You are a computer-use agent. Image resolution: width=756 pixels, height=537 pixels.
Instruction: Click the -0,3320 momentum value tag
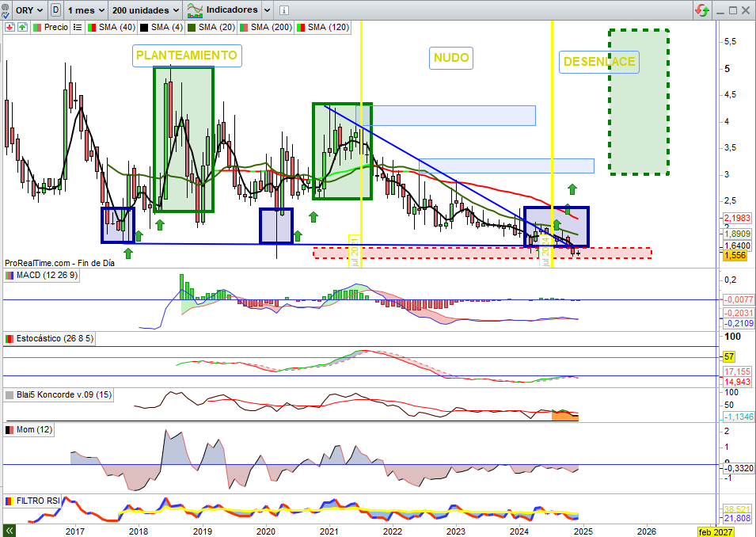(x=738, y=468)
